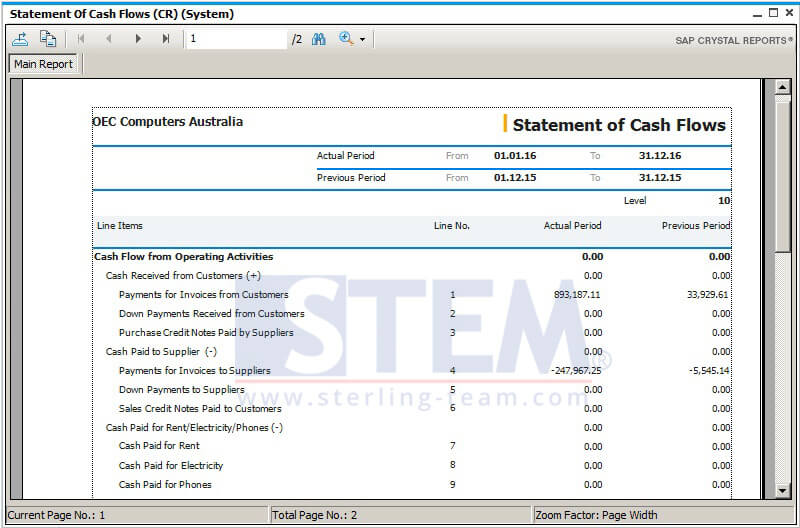Click the vertical scrollbar up arrow
This screenshot has width=800, height=528.
pyautogui.click(x=782, y=87)
